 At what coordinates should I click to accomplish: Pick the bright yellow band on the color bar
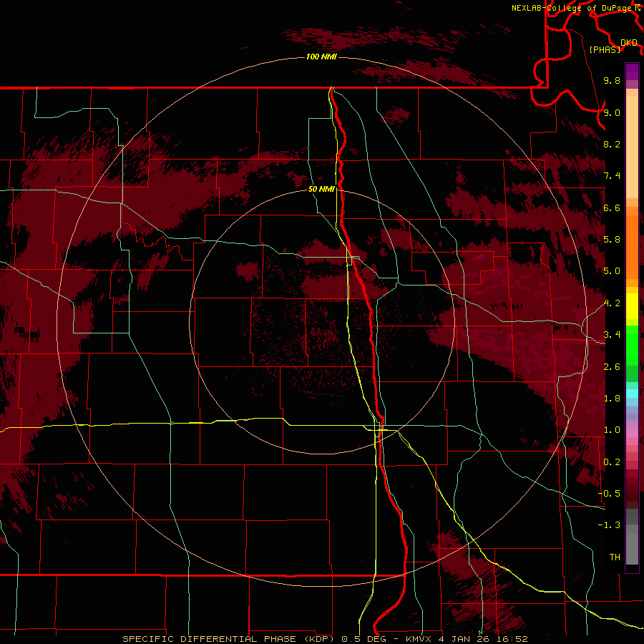[x=632, y=306]
